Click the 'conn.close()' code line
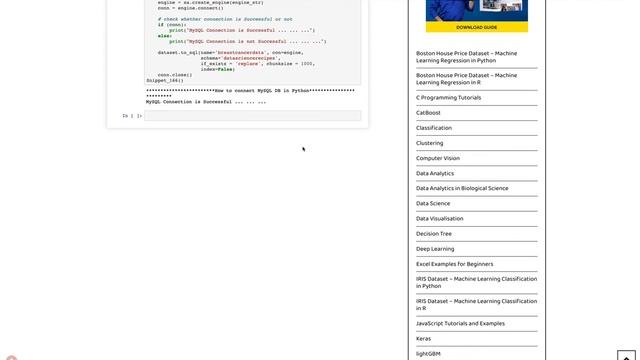Screen dimensions: 640x360 coord(175,75)
